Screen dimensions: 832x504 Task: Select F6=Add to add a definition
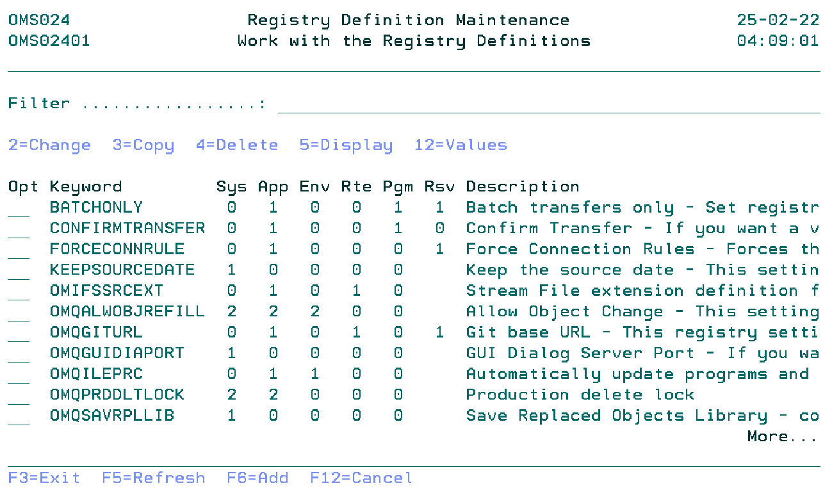pyautogui.click(x=257, y=478)
